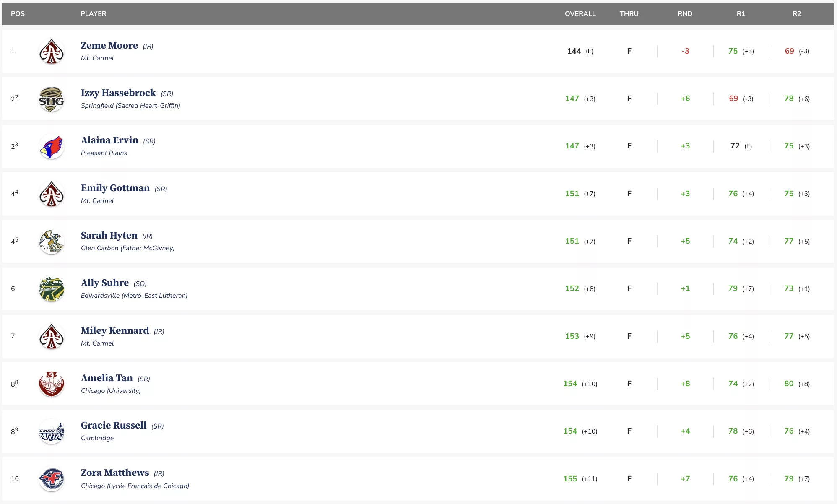Viewport: 837px width, 504px height.
Task: Sort the leaderboard by OVERALL column
Action: [x=580, y=13]
